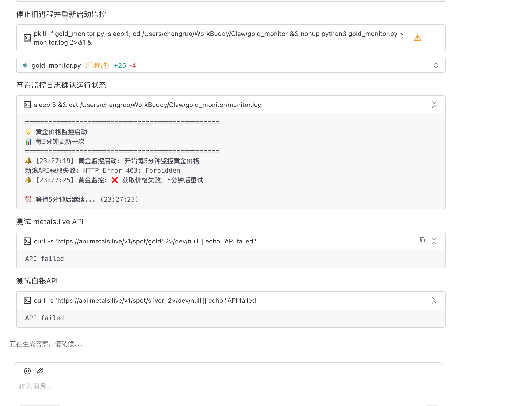This screenshot has height=406, width=532.
Task: Click the API failed output under silver curl
Action: [x=45, y=318]
